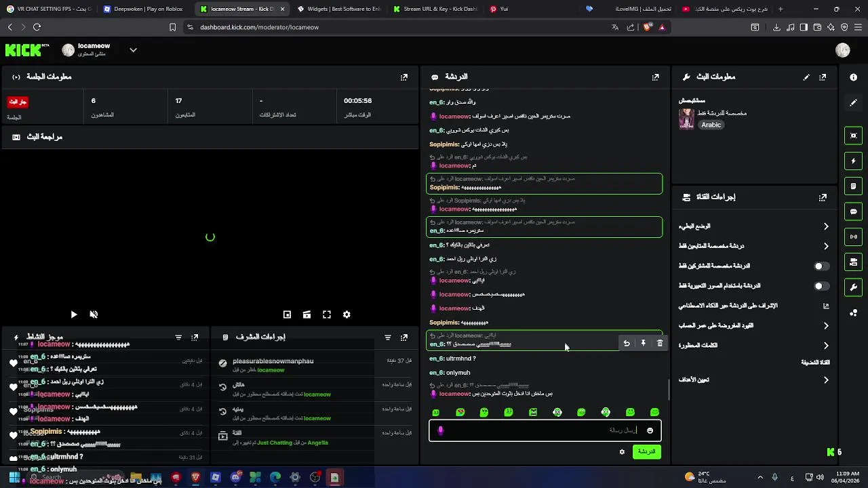Screen dimensions: 868x488
Task: Switch to Deepwoken Roblox browser tab
Action: [x=144, y=9]
